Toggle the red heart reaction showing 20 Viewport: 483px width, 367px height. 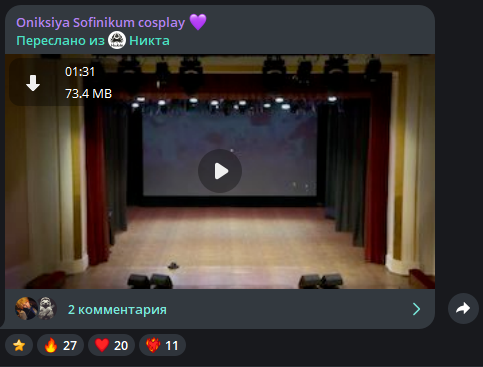coord(111,345)
